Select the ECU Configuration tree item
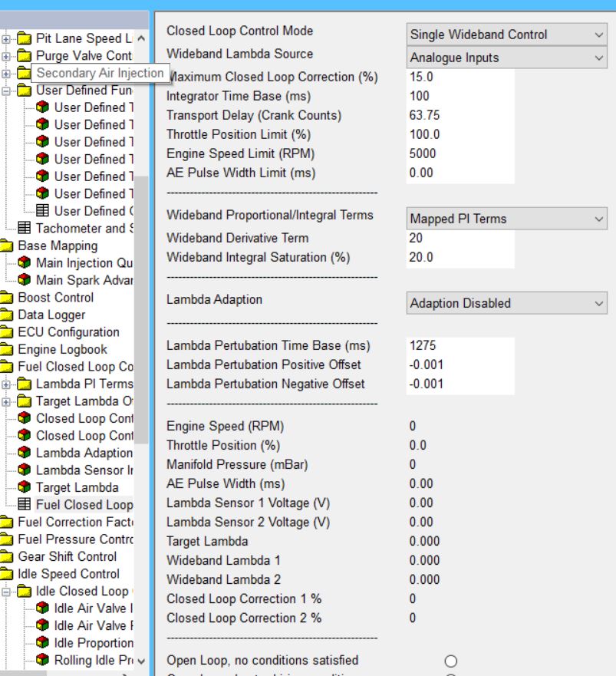The height and width of the screenshot is (676, 616). [x=68, y=332]
